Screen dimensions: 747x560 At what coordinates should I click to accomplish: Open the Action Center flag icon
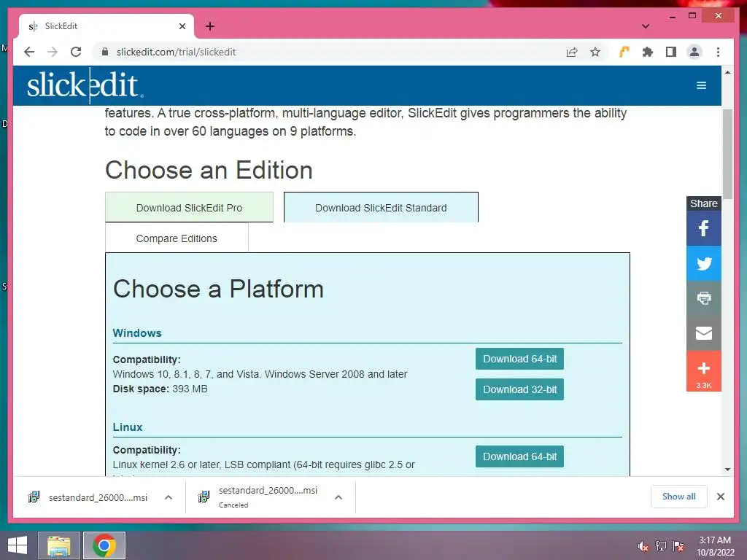click(678, 546)
